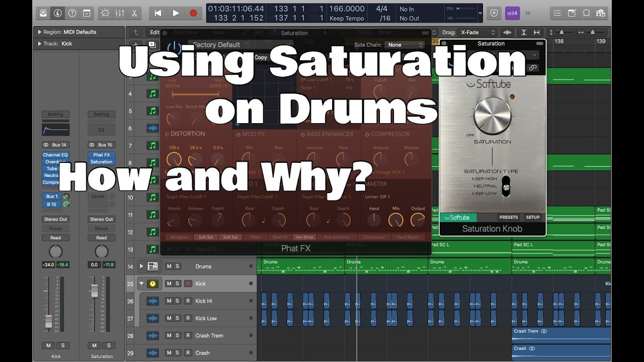
Task: Click Channel EQ insert on Kick strip
Action: tap(55, 155)
